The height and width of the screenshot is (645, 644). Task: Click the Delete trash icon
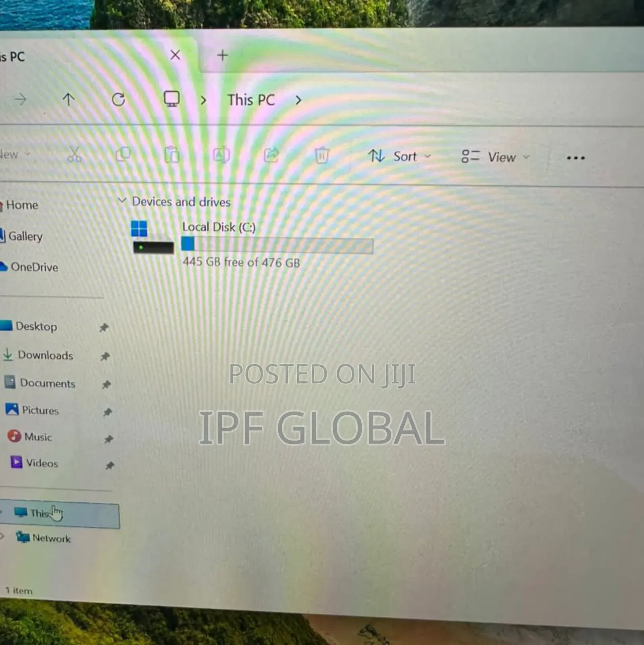pyautogui.click(x=322, y=156)
